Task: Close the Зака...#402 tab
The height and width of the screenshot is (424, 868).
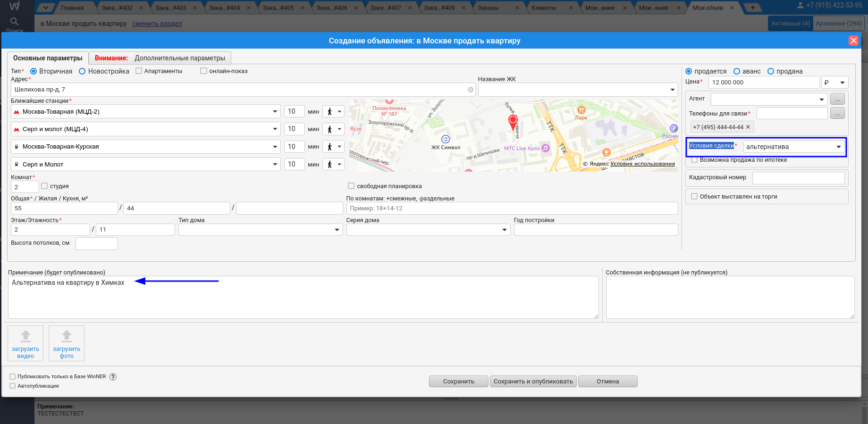Action: point(141,8)
